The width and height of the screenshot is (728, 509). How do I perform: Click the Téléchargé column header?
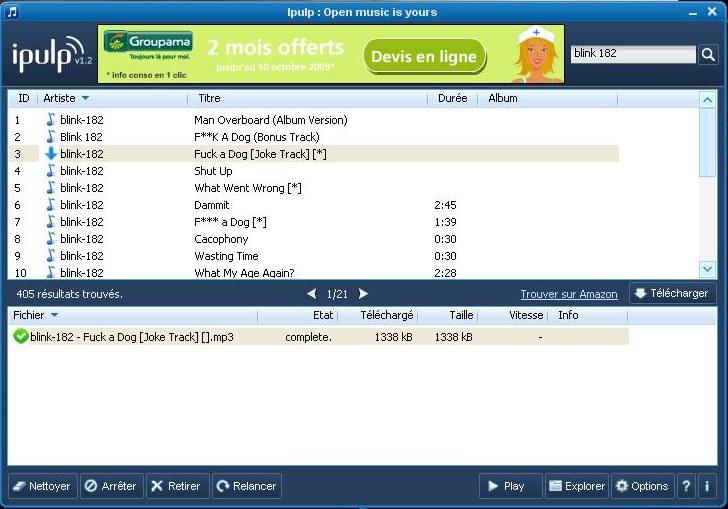[378, 315]
